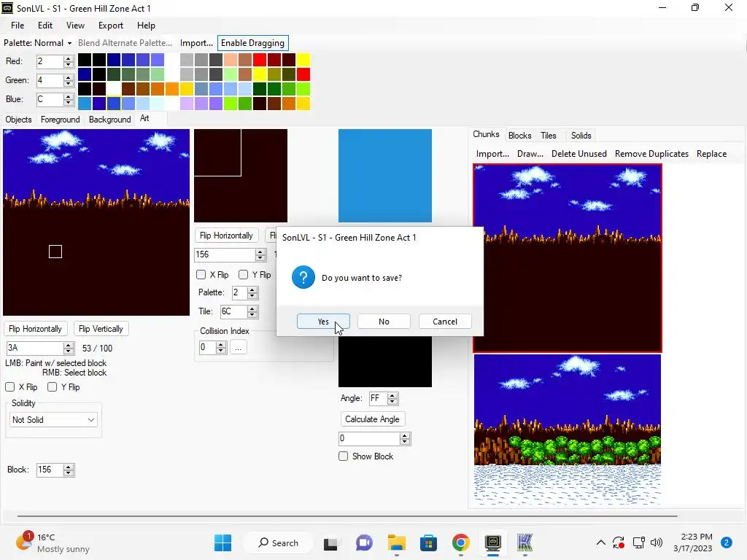
Task: Click the K app icon in taskbar
Action: (525, 542)
